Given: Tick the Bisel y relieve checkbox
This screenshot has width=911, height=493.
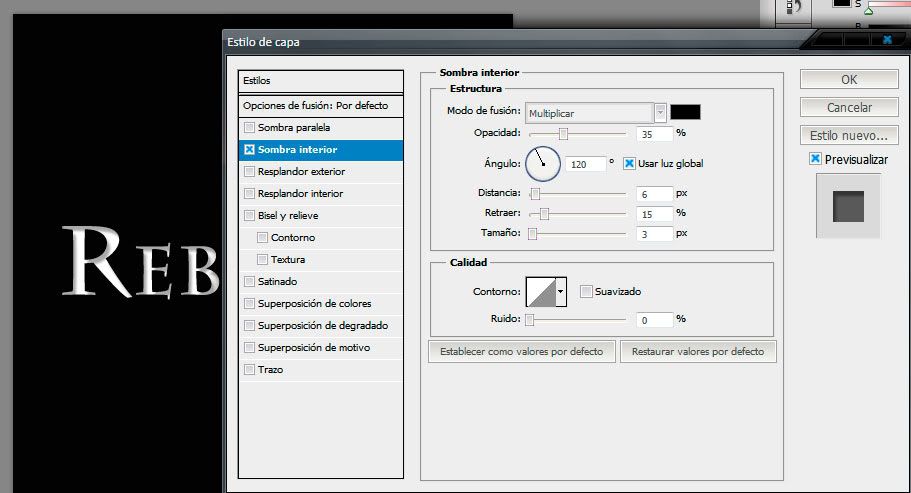Looking at the screenshot, I should [x=249, y=215].
